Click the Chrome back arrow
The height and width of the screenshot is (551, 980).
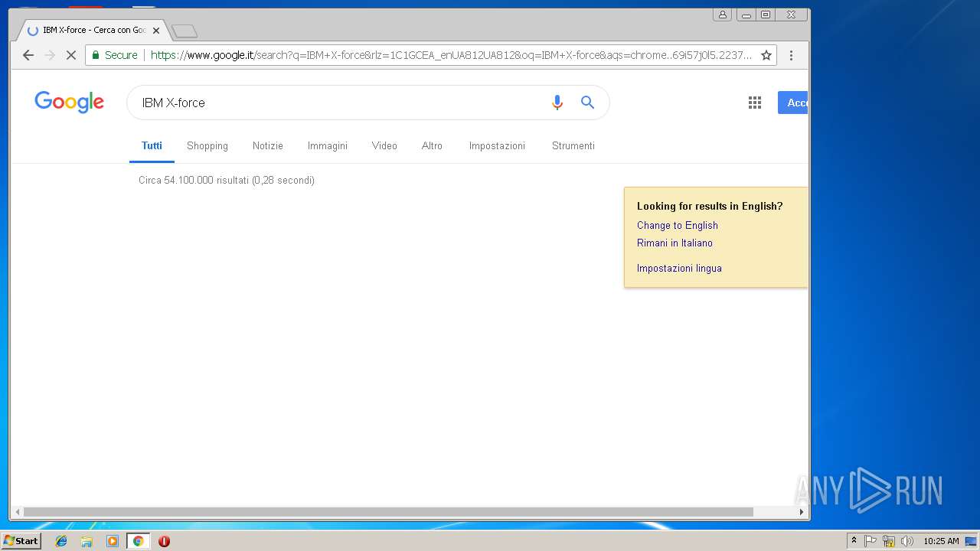[x=28, y=55]
